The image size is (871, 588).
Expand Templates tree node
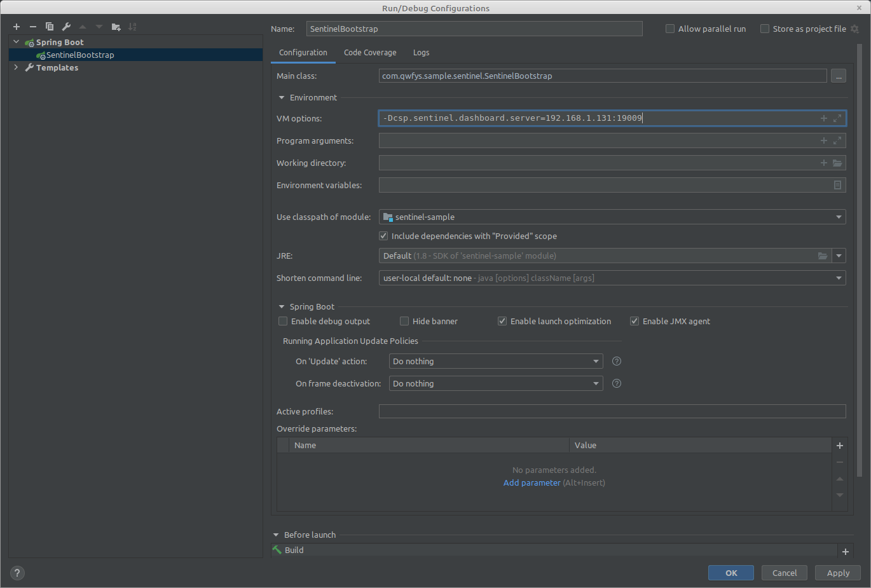[x=17, y=67]
